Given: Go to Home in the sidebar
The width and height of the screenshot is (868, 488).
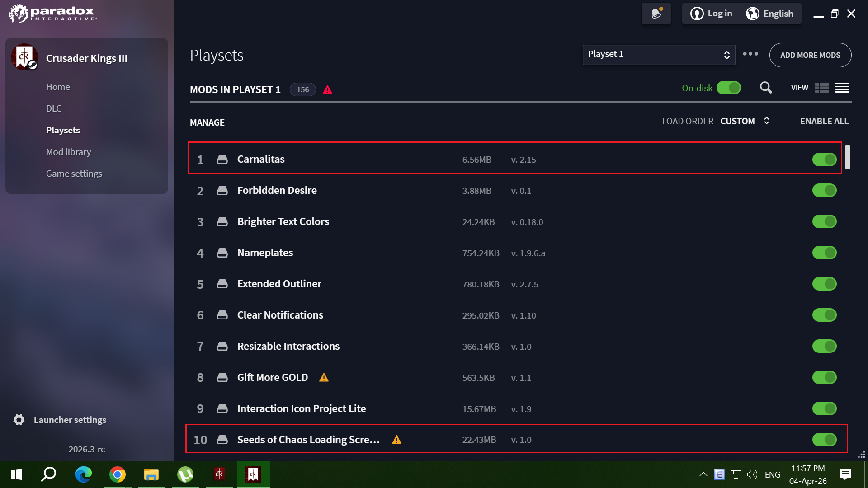Looking at the screenshot, I should point(58,87).
